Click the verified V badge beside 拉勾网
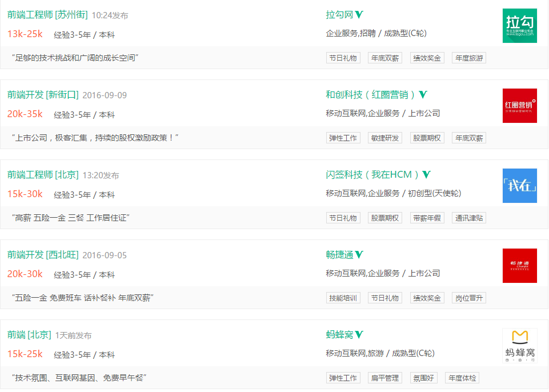The height and width of the screenshot is (392, 549). pos(359,14)
